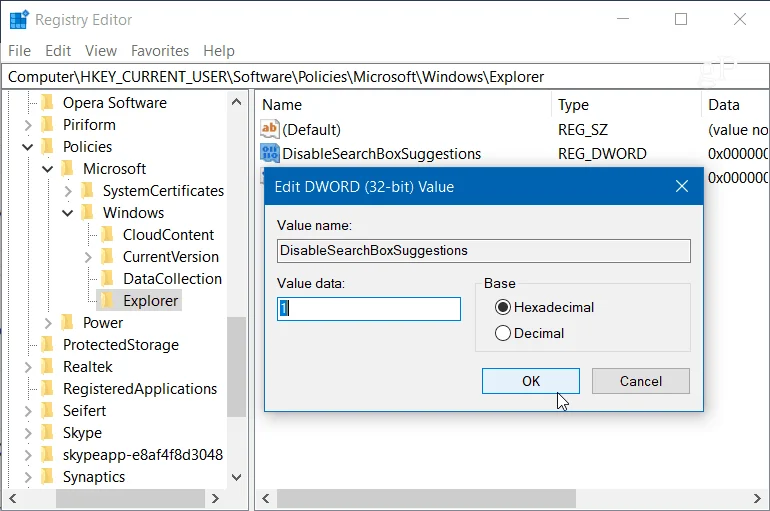This screenshot has width=770, height=511.
Task: Click the skypeapp-e8af4f8d3048 folder icon
Action: 47,455
